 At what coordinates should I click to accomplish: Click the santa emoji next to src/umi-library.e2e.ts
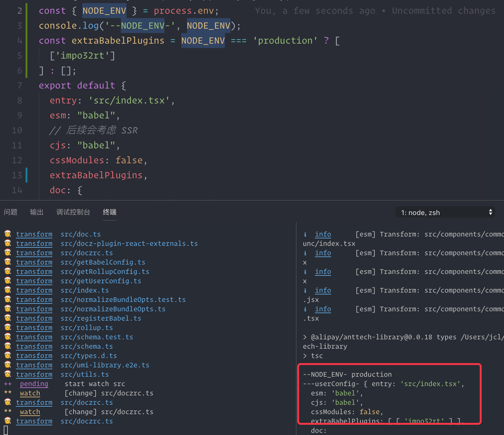click(x=7, y=364)
